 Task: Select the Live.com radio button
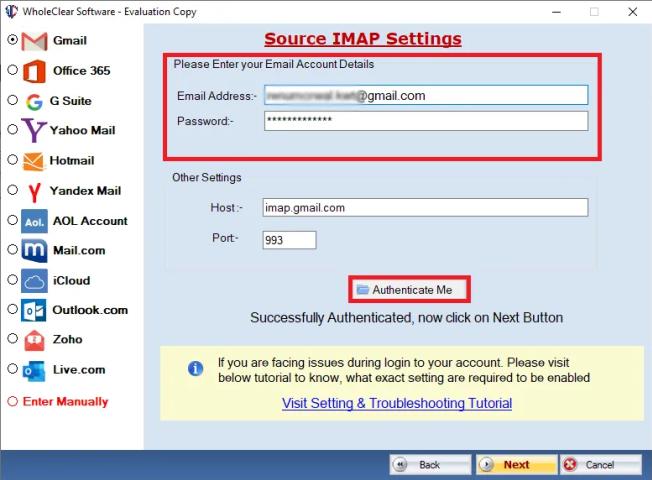12,369
